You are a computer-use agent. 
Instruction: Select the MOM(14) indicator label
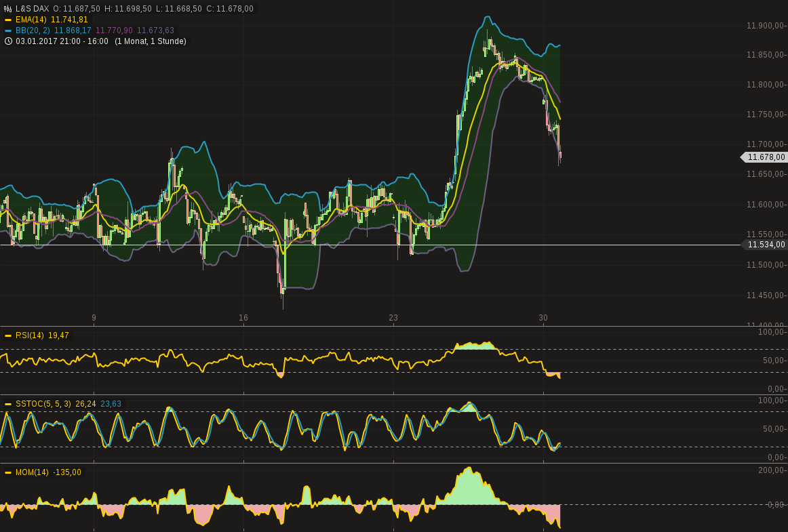click(x=32, y=472)
